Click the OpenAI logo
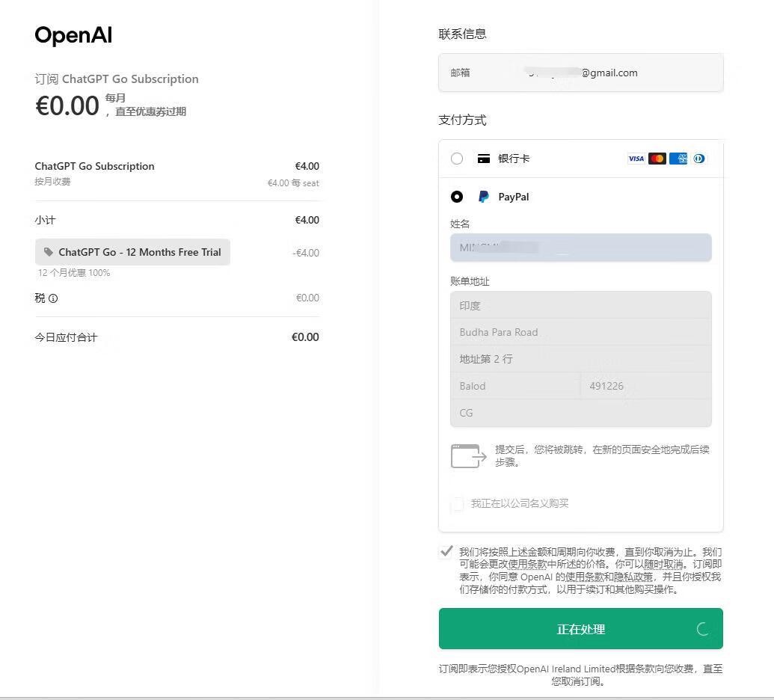The image size is (774, 700). (73, 36)
